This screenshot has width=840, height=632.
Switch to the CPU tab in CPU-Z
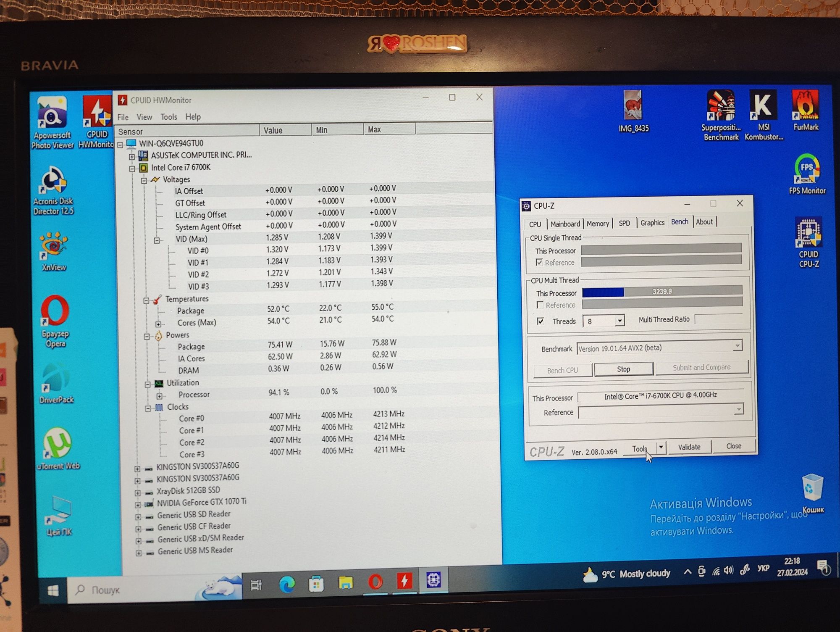(x=535, y=224)
